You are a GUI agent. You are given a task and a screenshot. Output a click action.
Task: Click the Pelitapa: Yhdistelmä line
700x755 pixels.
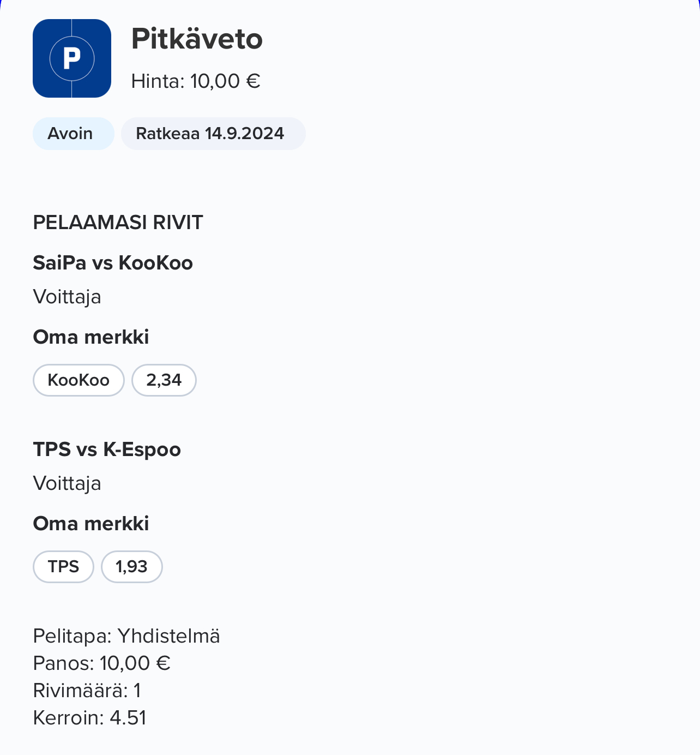coord(126,636)
